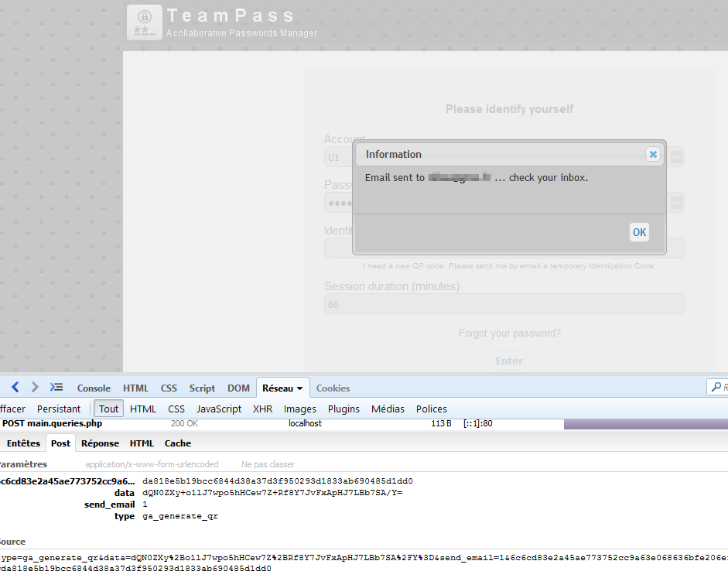Image resolution: width=728 pixels, height=578 pixels.
Task: Click the TeamPass padlock logo
Action: pyautogui.click(x=144, y=22)
